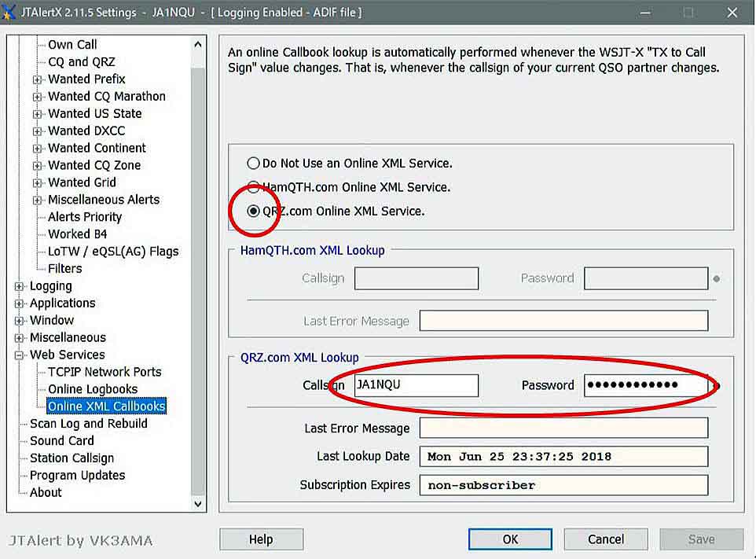Open the Station Callsign settings
756x559 pixels.
coord(72,458)
